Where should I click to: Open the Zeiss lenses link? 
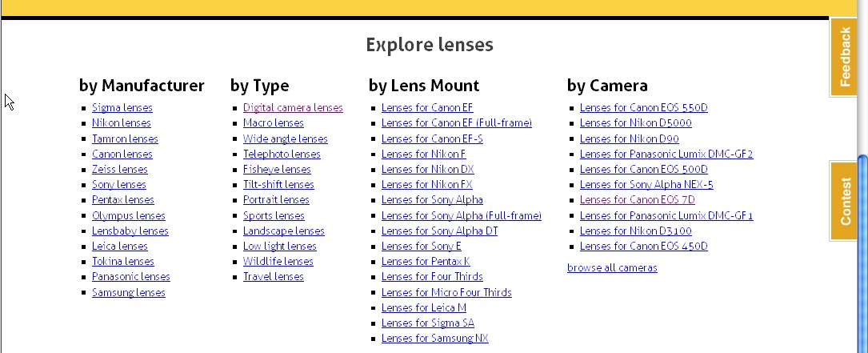119,169
